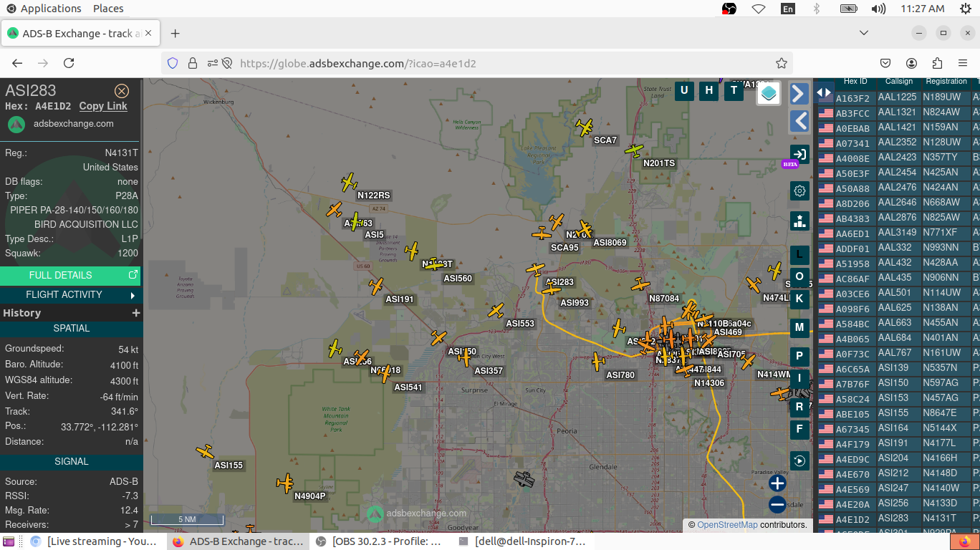Sort table by Callsign column
This screenshot has height=550, width=980.
[x=899, y=82]
